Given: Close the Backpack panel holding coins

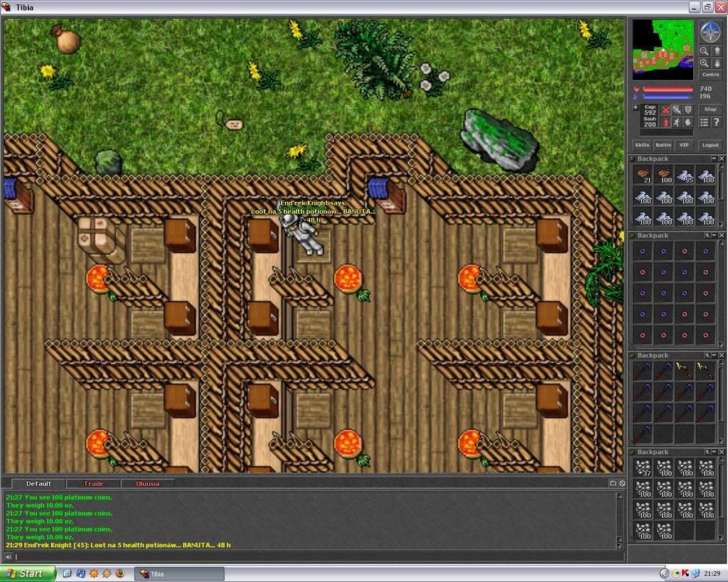Looking at the screenshot, I should coord(721,158).
